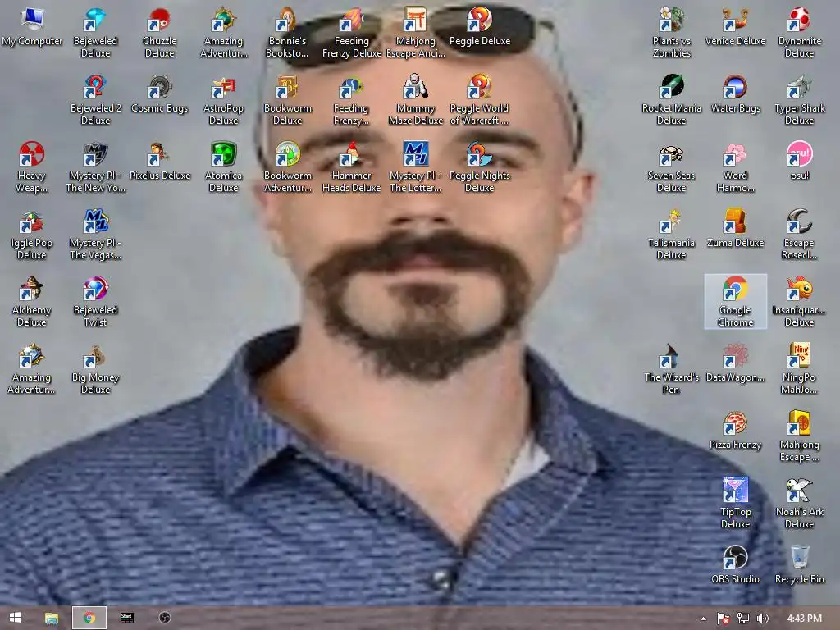
Task: Click Peggle World of Warcraft icon
Action: 479,100
